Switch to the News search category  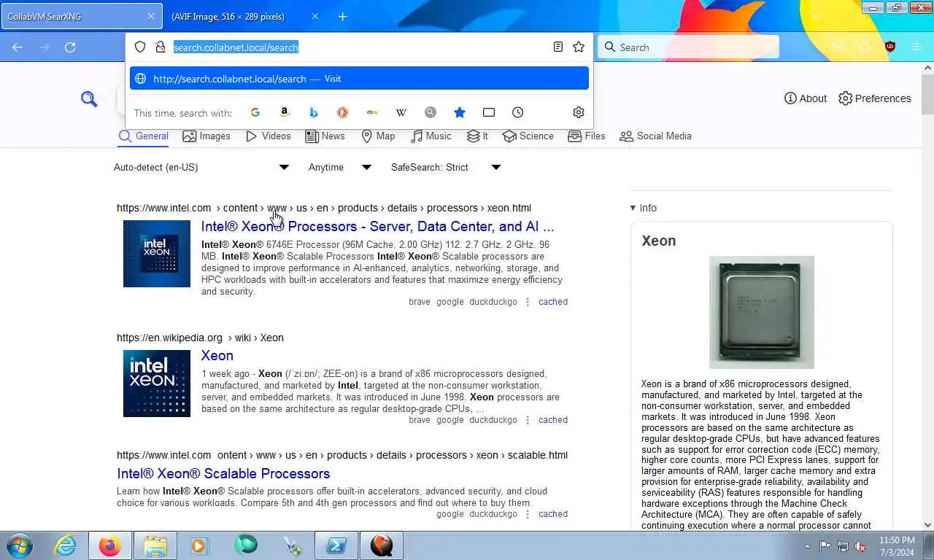325,136
